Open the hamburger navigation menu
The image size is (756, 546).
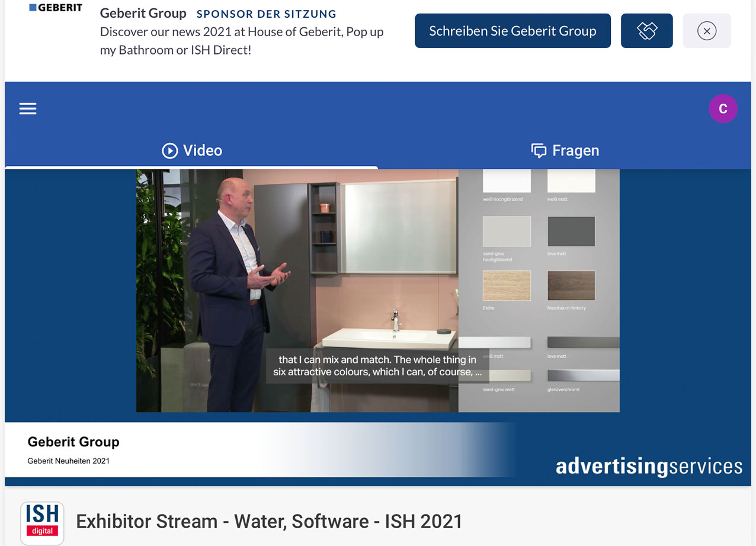[x=28, y=108]
